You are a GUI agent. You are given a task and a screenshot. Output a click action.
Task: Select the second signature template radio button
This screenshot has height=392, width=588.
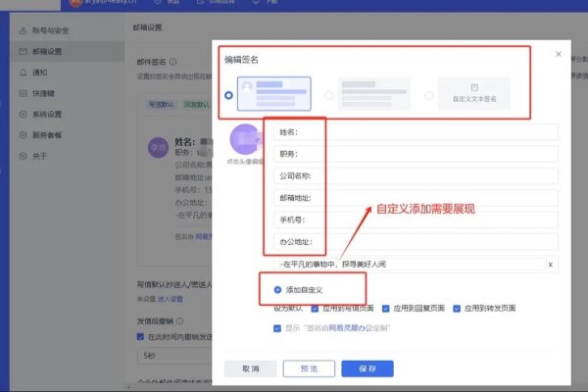pyautogui.click(x=329, y=95)
